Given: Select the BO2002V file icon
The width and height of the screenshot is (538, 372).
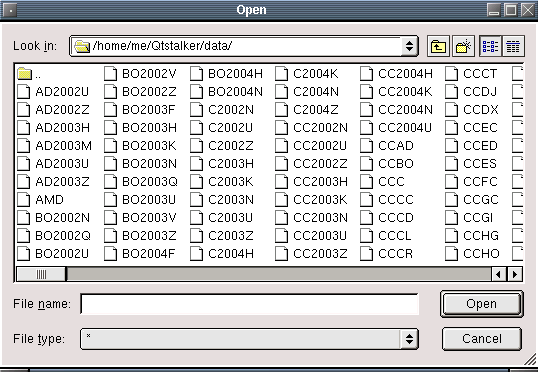Looking at the screenshot, I should pos(110,73).
